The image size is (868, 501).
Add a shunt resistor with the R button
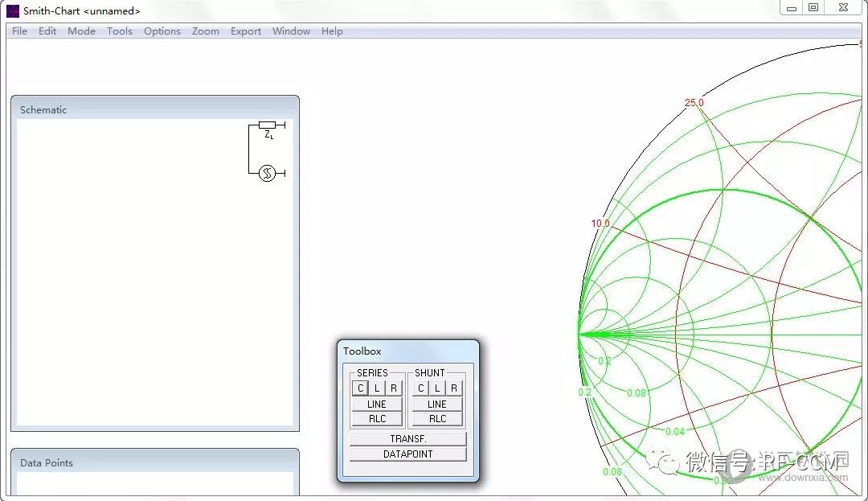454,388
